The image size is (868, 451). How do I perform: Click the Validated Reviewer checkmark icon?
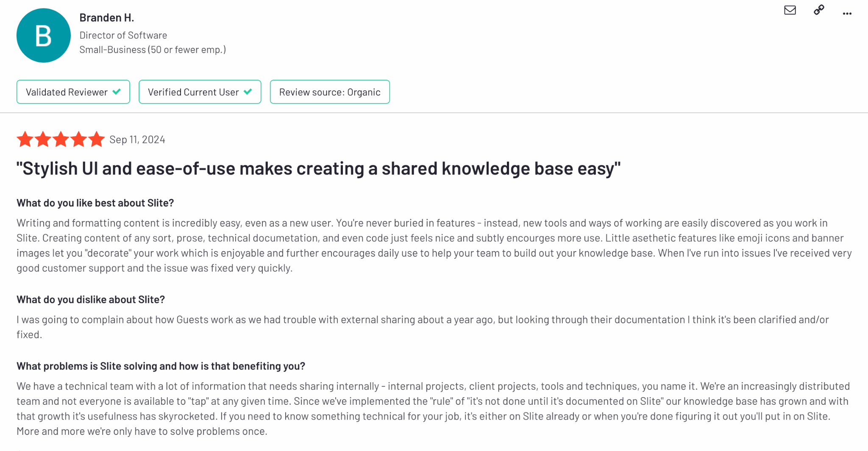(117, 92)
